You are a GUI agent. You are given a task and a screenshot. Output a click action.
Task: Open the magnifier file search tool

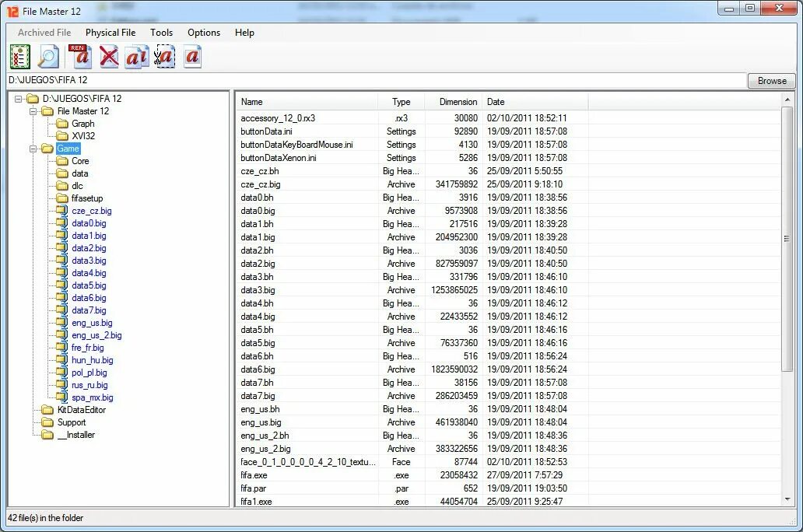click(x=49, y=56)
